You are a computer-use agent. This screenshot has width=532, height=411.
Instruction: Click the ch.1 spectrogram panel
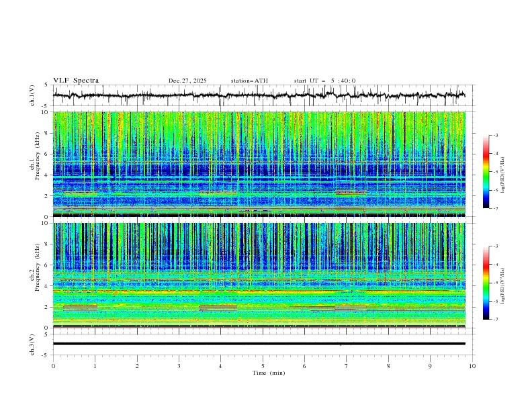pos(259,164)
